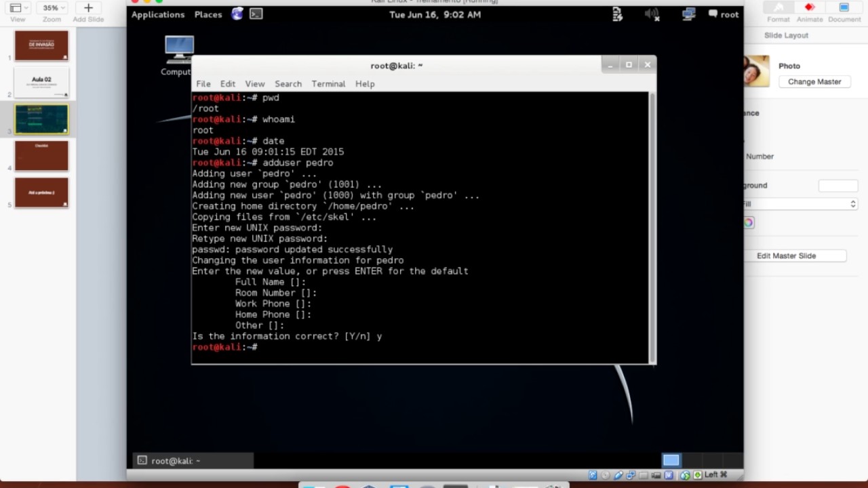
Task: Open the Terminal menu in menubar
Action: coord(328,84)
